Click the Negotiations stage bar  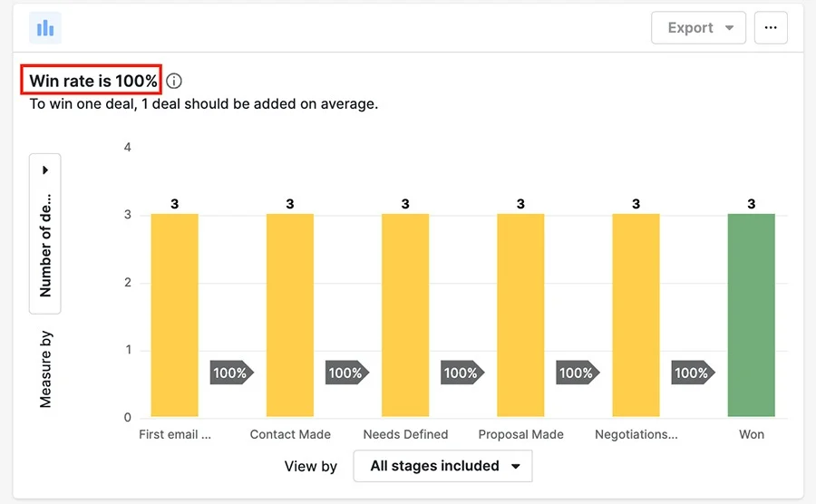click(636, 315)
